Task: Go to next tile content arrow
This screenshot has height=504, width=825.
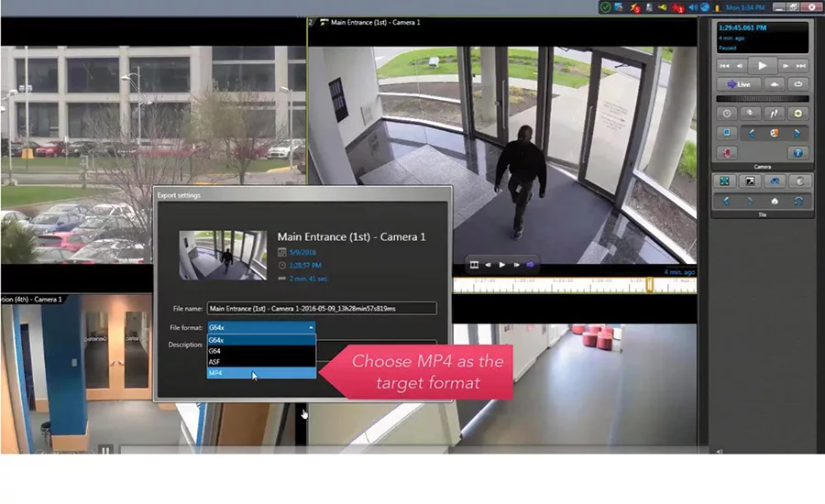Action: tap(750, 202)
